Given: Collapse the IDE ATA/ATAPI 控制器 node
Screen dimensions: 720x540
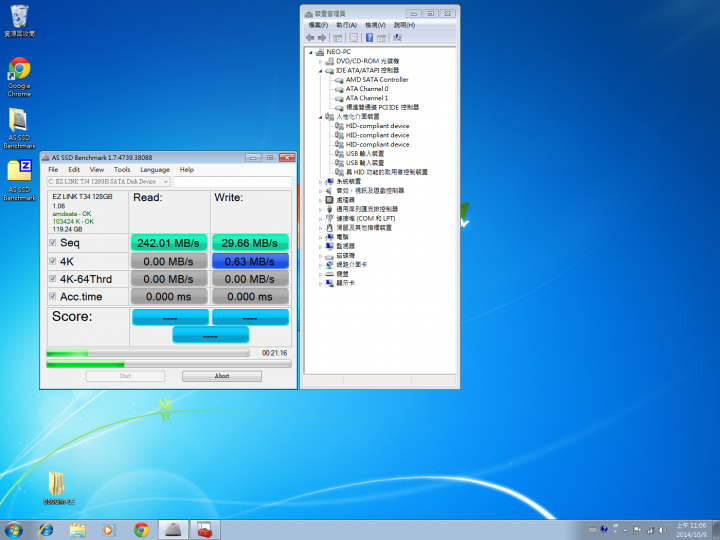Looking at the screenshot, I should point(321,71).
